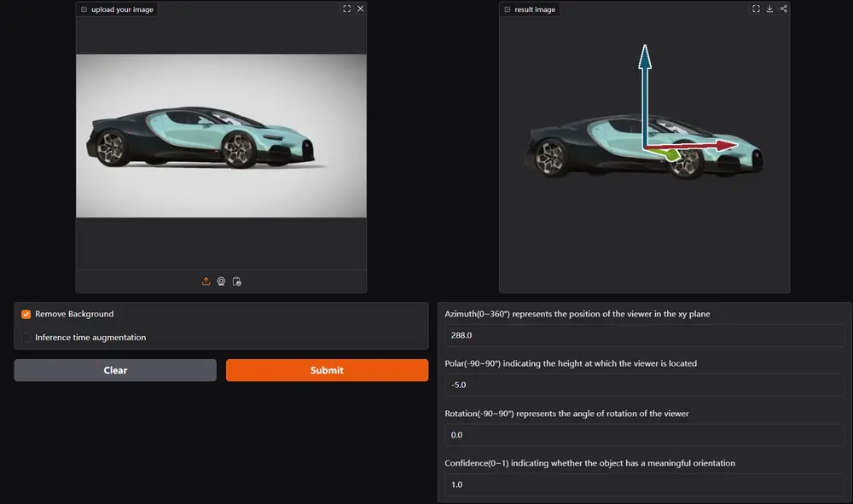Screen dimensions: 853x504
Task: Click the result image with orientation axes
Action: tap(644, 147)
